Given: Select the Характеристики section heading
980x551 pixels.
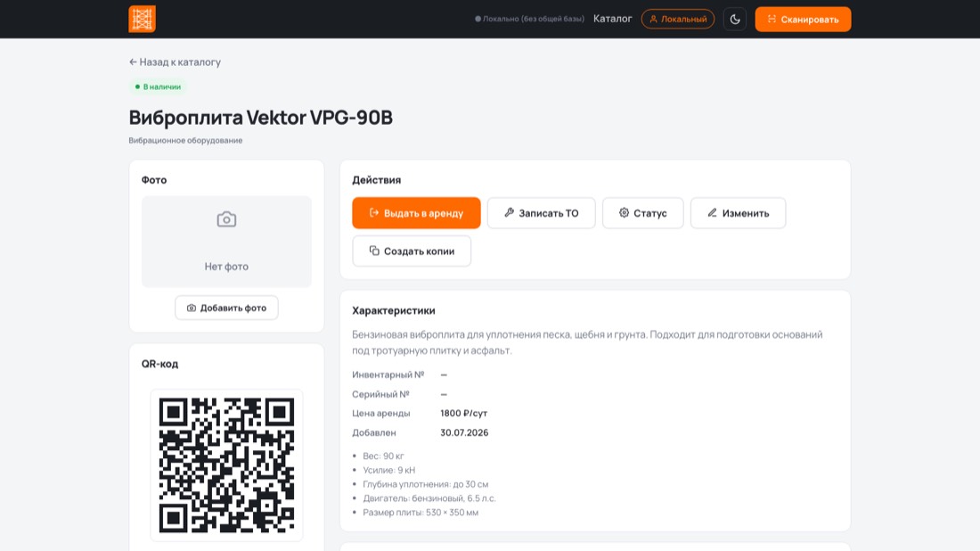Looking at the screenshot, I should (x=394, y=310).
